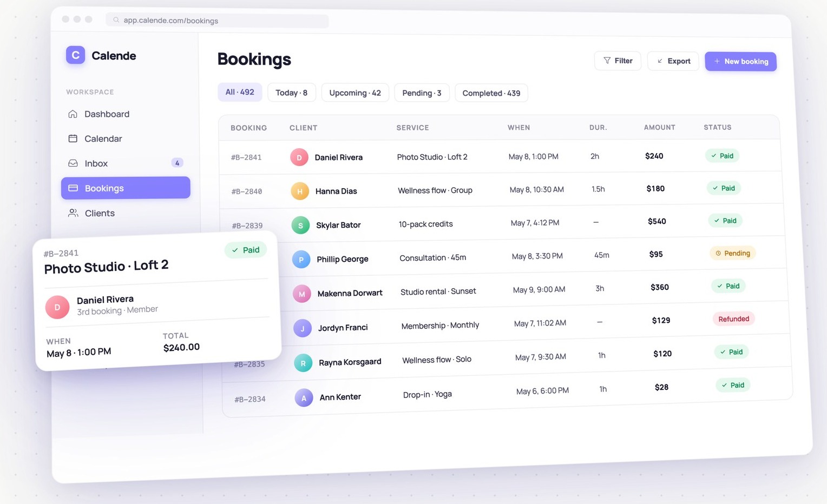Click the arrow icon on Export

(x=660, y=61)
